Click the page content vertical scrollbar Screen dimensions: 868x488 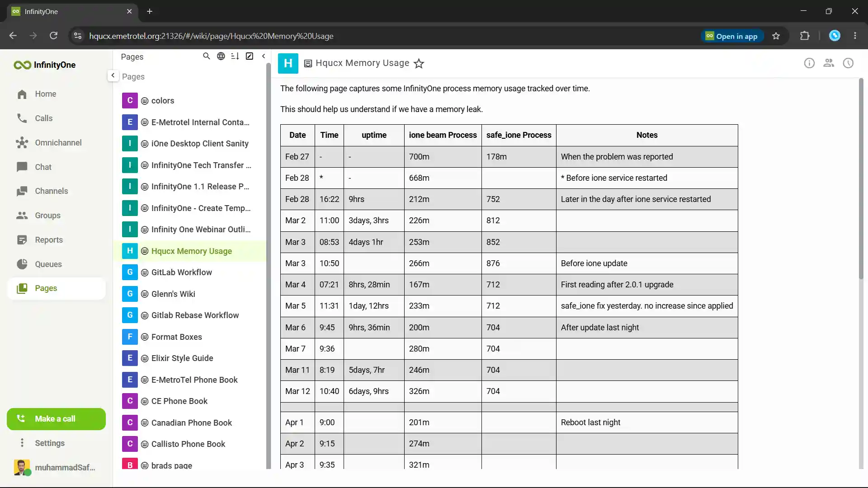(x=861, y=178)
